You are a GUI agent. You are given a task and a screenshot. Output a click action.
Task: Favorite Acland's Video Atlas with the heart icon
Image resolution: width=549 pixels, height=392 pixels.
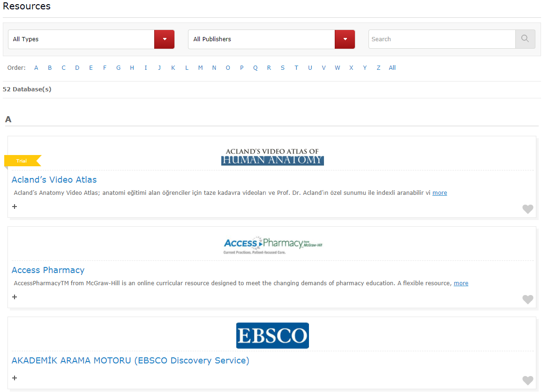pyautogui.click(x=527, y=209)
